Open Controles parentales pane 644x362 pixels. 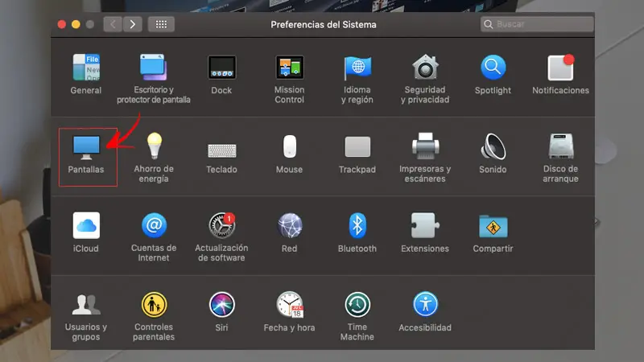[154, 316]
